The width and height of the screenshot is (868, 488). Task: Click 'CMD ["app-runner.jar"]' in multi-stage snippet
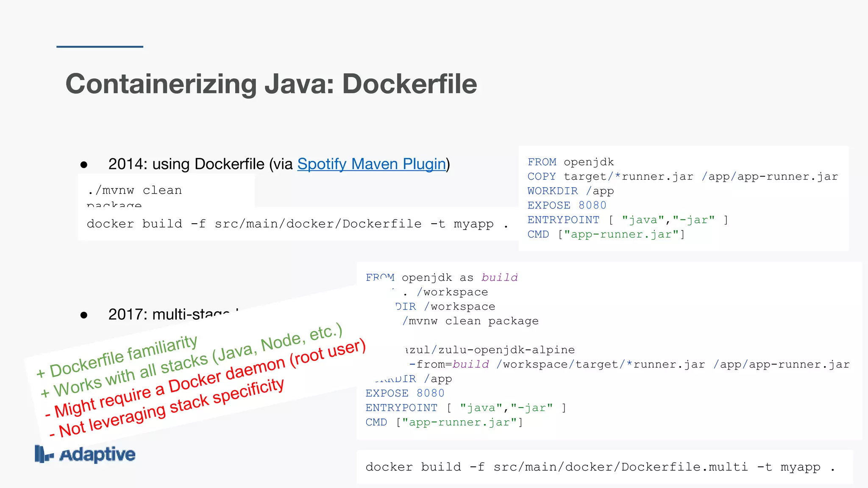(x=444, y=422)
